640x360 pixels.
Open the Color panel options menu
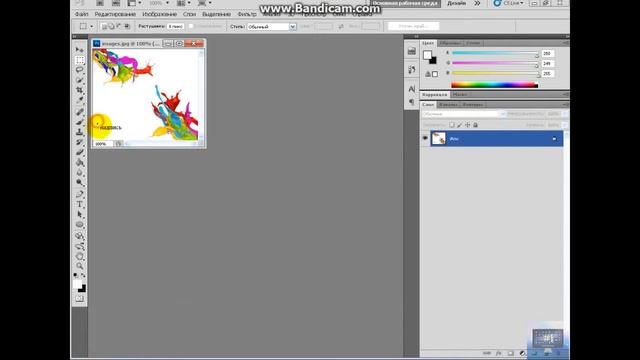(566, 43)
